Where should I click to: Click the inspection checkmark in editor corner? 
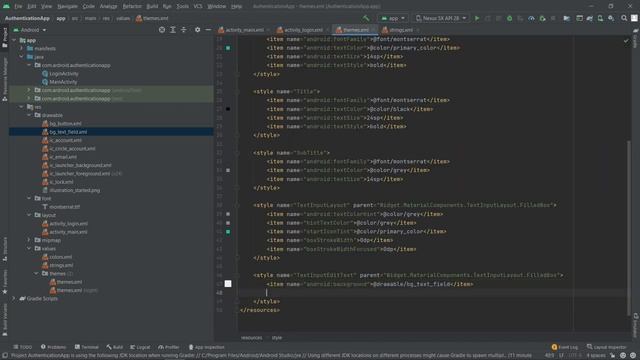626,40
